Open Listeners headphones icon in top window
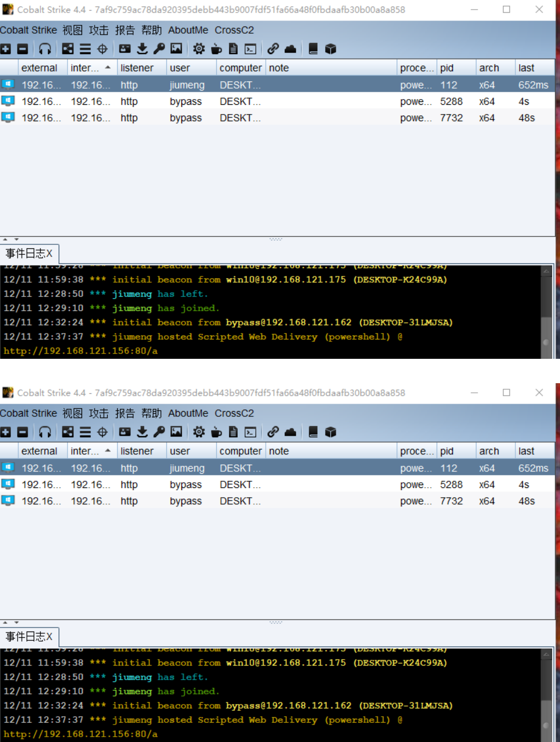Viewport: 560px width, 742px height. pos(45,49)
